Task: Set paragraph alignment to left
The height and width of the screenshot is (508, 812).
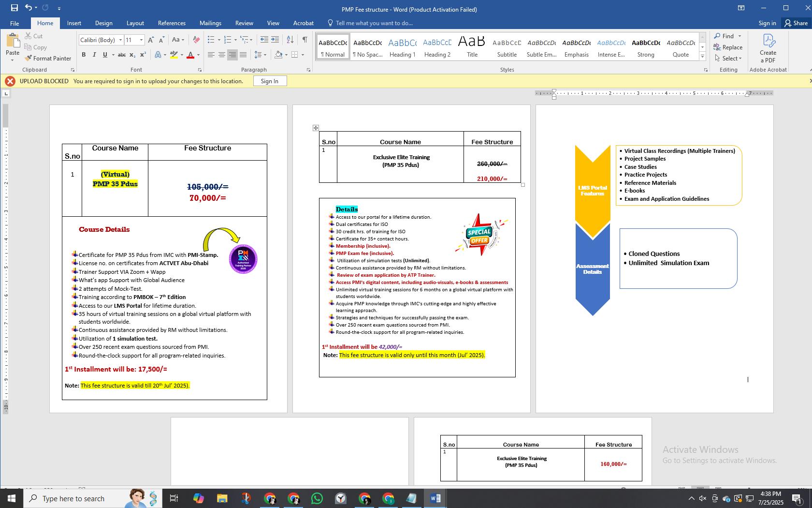Action: (x=211, y=55)
